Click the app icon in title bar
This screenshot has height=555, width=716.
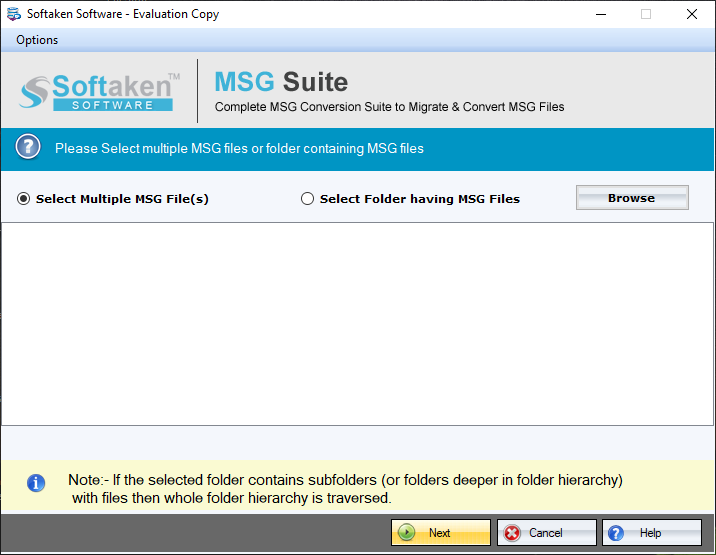[14, 14]
